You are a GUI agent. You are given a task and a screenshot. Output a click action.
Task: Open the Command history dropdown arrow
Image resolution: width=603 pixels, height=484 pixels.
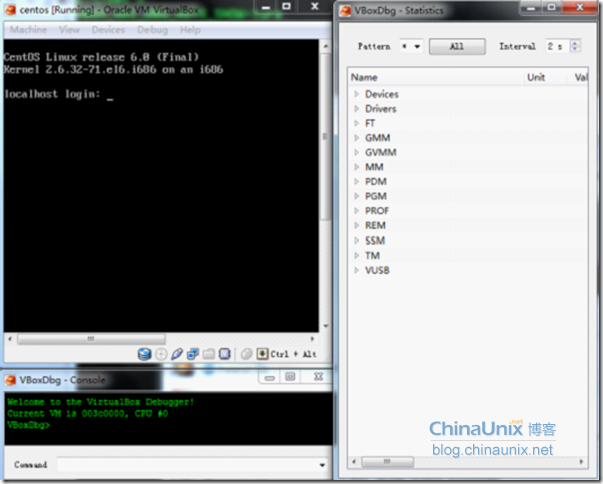pos(322,465)
